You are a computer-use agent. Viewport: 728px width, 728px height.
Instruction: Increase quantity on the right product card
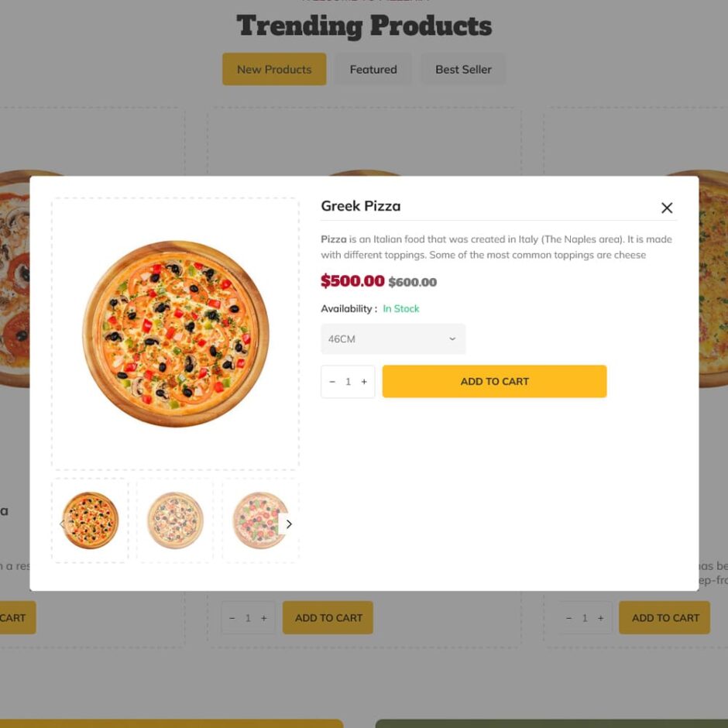[600, 618]
